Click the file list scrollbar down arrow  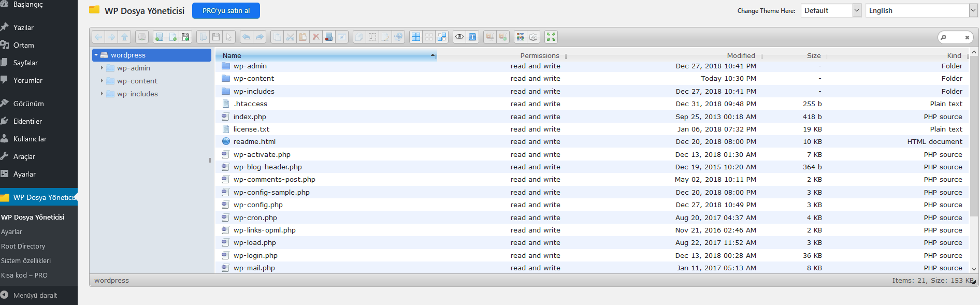click(x=974, y=269)
